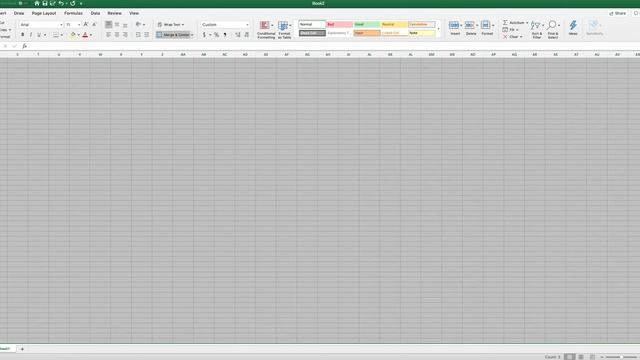640x360 pixels.
Task: Add a new sheet with the plus button
Action: 22,349
